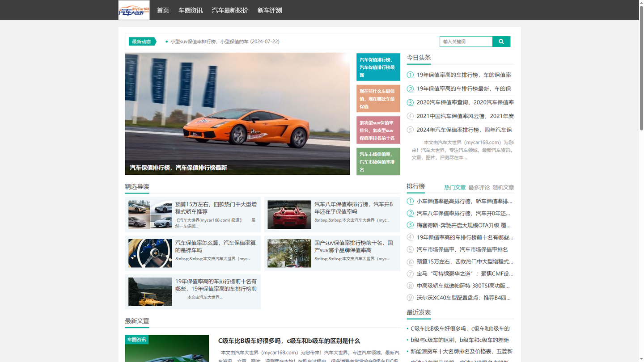Select the teal 汽车保值排行榜 slide tile
The height and width of the screenshot is (362, 644).
(x=378, y=67)
